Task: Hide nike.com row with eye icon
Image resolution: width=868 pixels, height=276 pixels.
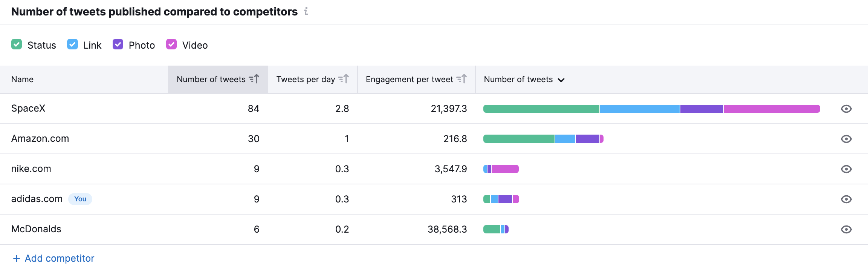Action: coord(846,169)
